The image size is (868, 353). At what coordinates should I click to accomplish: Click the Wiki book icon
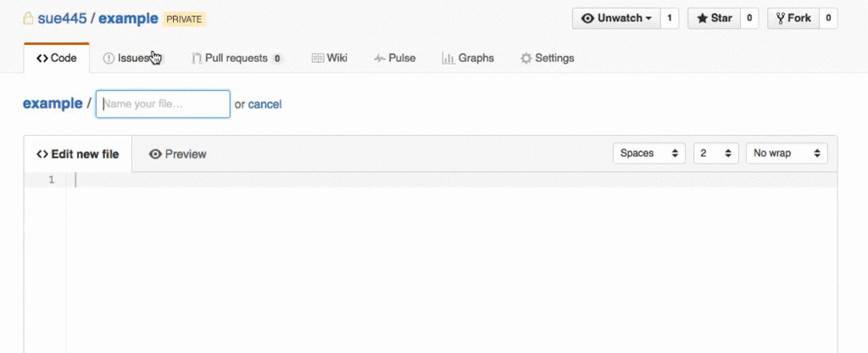[x=318, y=59]
